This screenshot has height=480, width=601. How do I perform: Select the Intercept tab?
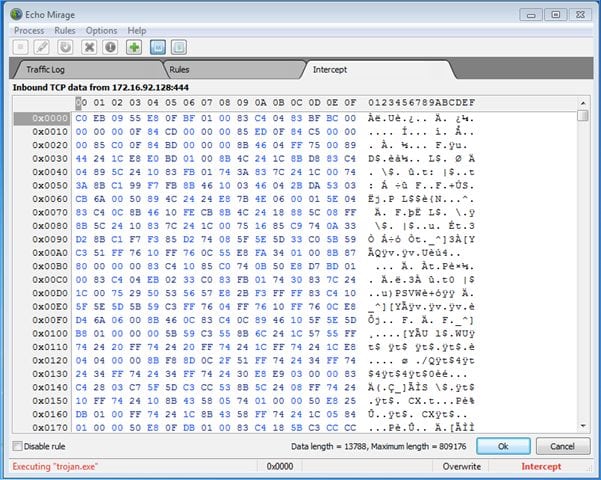click(330, 70)
